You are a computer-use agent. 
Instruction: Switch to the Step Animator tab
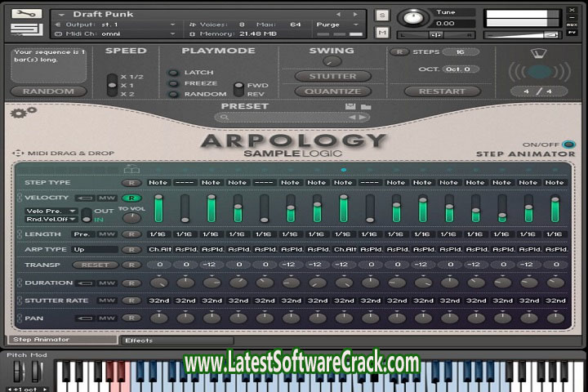(x=62, y=340)
